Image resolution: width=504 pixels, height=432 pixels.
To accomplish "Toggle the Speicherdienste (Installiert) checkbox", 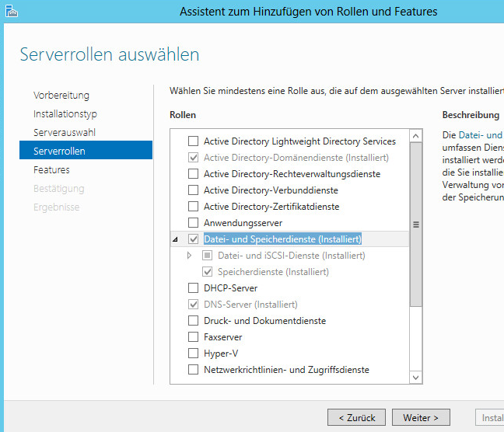I will tap(208, 272).
